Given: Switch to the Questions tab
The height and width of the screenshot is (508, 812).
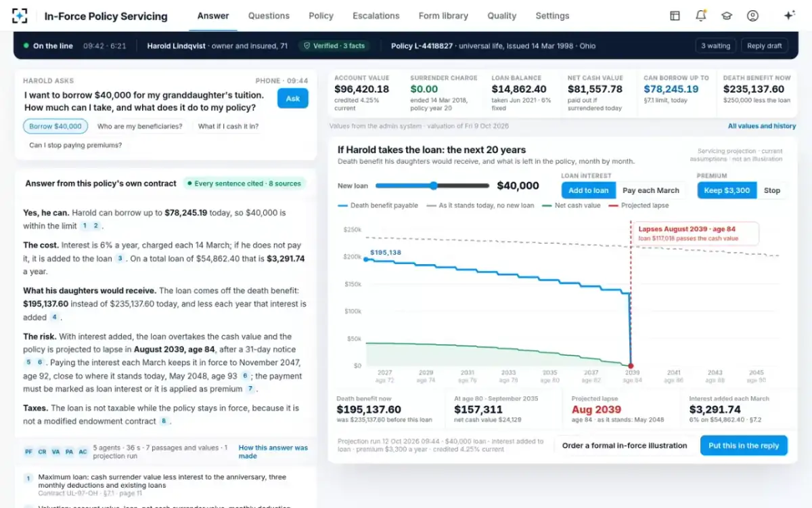Looking at the screenshot, I should (x=269, y=16).
